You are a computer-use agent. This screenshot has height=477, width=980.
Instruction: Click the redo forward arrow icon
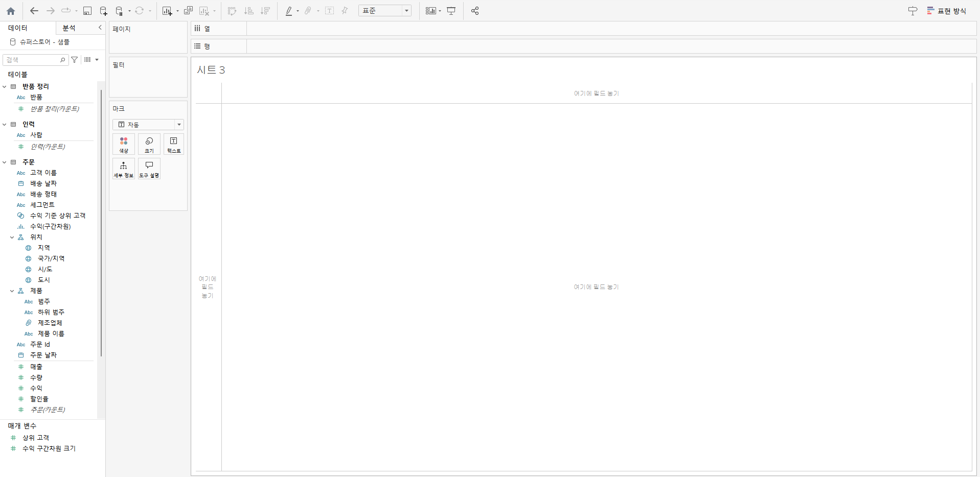point(51,11)
